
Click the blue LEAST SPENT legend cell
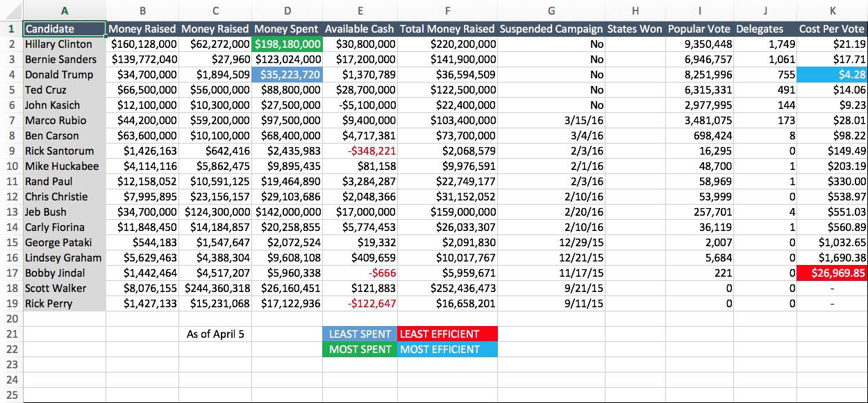(x=359, y=334)
